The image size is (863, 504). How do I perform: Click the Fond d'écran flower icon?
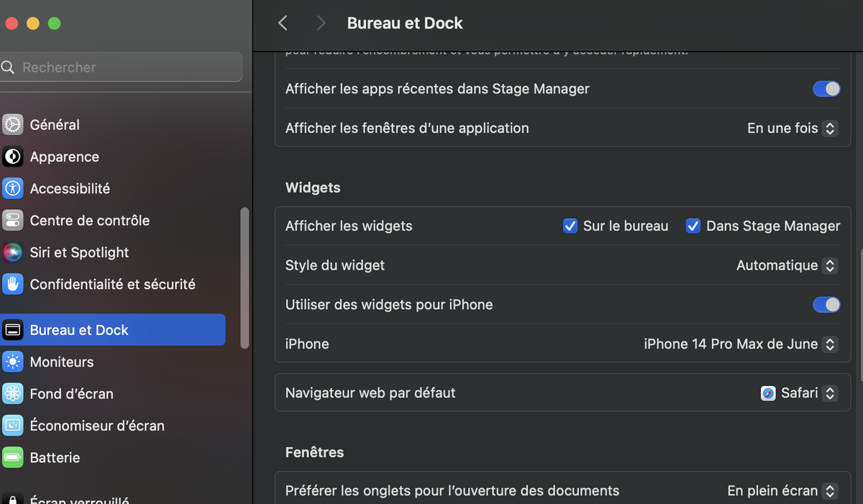tap(13, 394)
